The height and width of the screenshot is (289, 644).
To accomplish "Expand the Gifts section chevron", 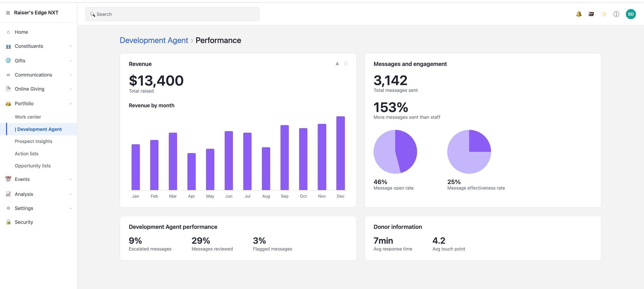I will (x=71, y=61).
